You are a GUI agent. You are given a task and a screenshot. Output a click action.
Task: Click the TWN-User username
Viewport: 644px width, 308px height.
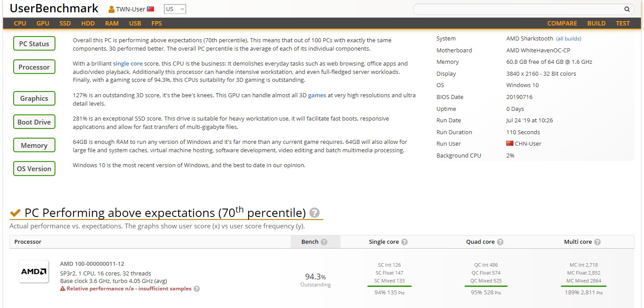(x=131, y=9)
